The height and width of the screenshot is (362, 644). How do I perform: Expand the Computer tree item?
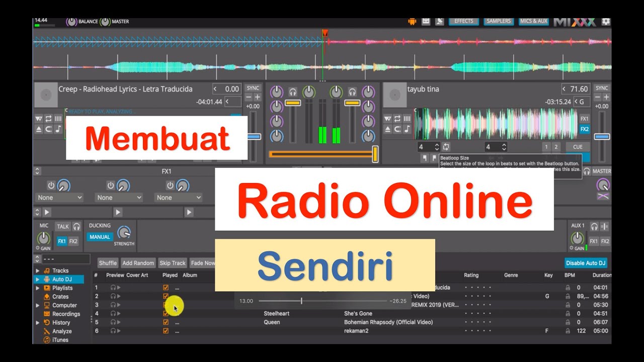tap(37, 305)
